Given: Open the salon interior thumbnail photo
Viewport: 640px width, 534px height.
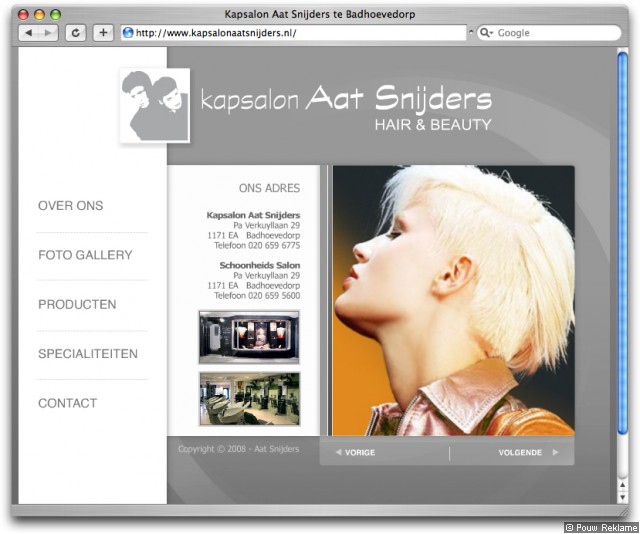Looking at the screenshot, I should (x=249, y=399).
